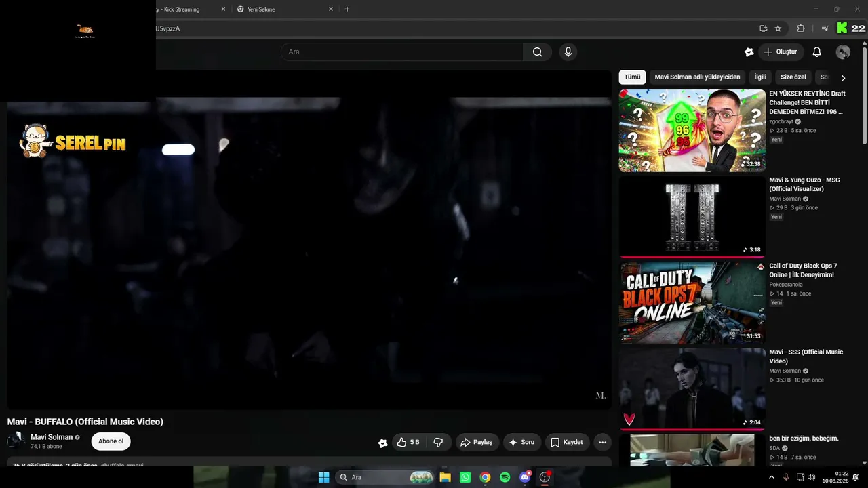This screenshot has height=488, width=868.
Task: Open the YouTube notifications bell
Action: [816, 52]
